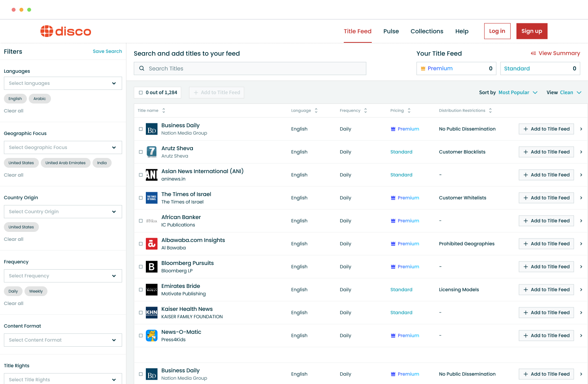The height and width of the screenshot is (384, 588).
Task: Open the Select languages dropdown
Action: (63, 83)
